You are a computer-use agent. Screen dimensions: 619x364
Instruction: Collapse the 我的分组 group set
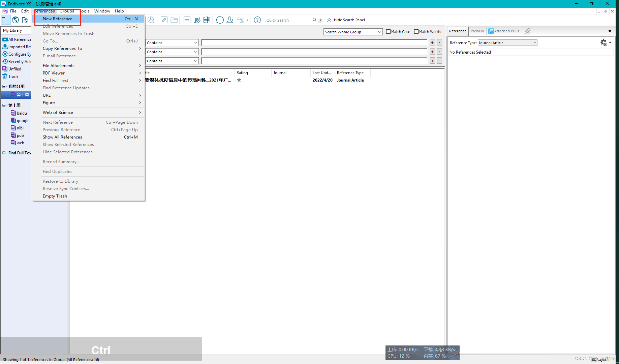4,87
